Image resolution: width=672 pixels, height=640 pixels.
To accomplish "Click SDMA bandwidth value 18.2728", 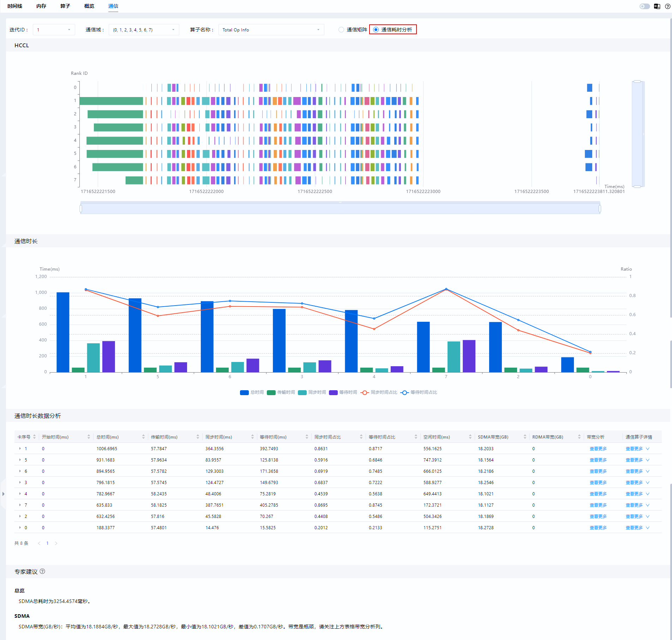I will 486,528.
